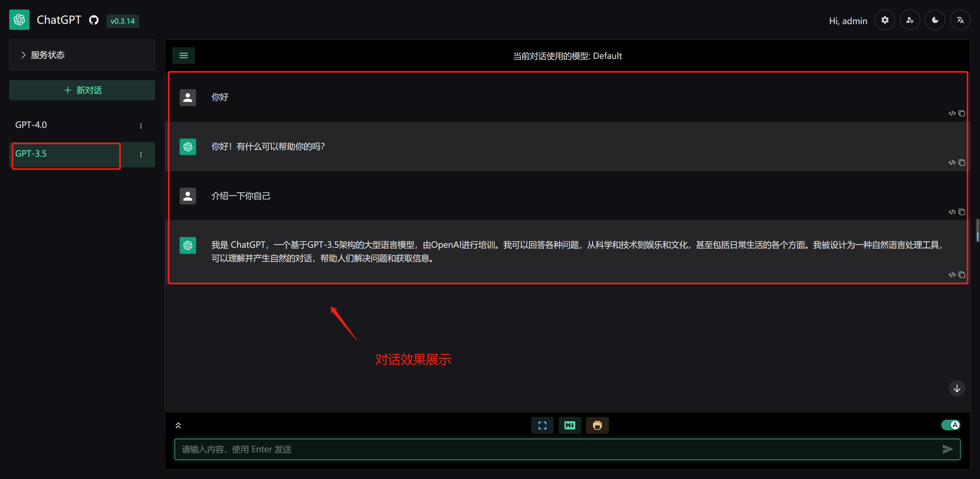Open the language translation icon
The height and width of the screenshot is (479, 980).
pos(960,20)
